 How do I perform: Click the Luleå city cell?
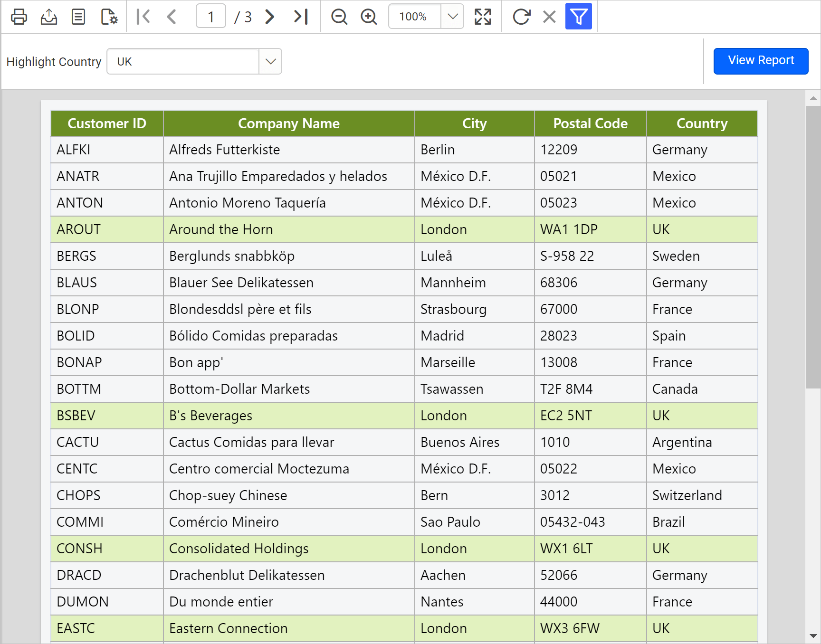[475, 256]
